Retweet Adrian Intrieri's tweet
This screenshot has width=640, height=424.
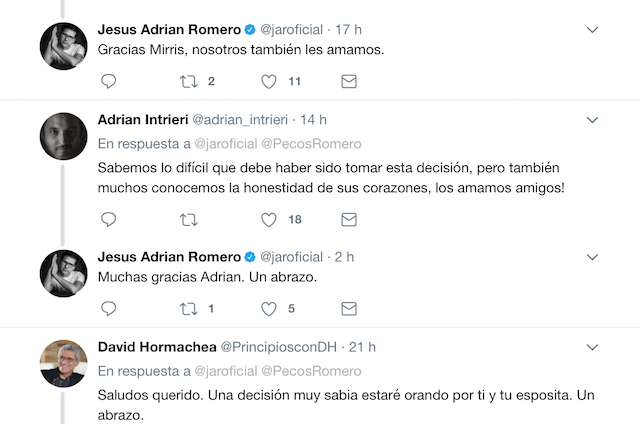point(187,220)
